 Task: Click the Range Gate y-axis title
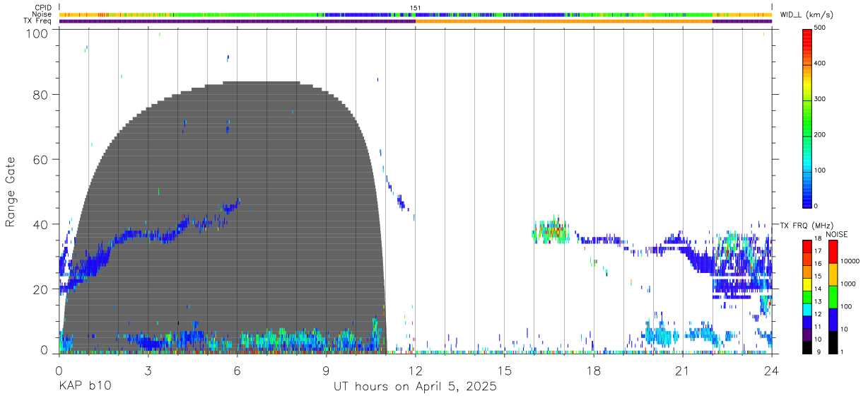[x=11, y=192]
